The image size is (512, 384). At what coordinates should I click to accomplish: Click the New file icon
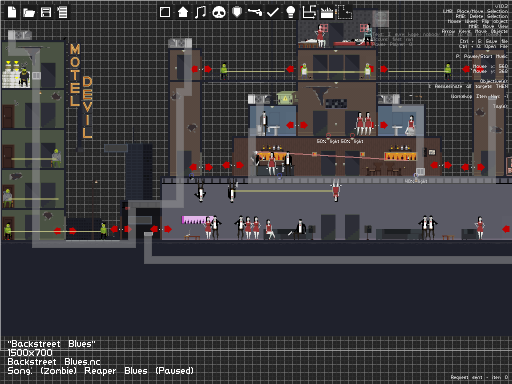[12, 12]
